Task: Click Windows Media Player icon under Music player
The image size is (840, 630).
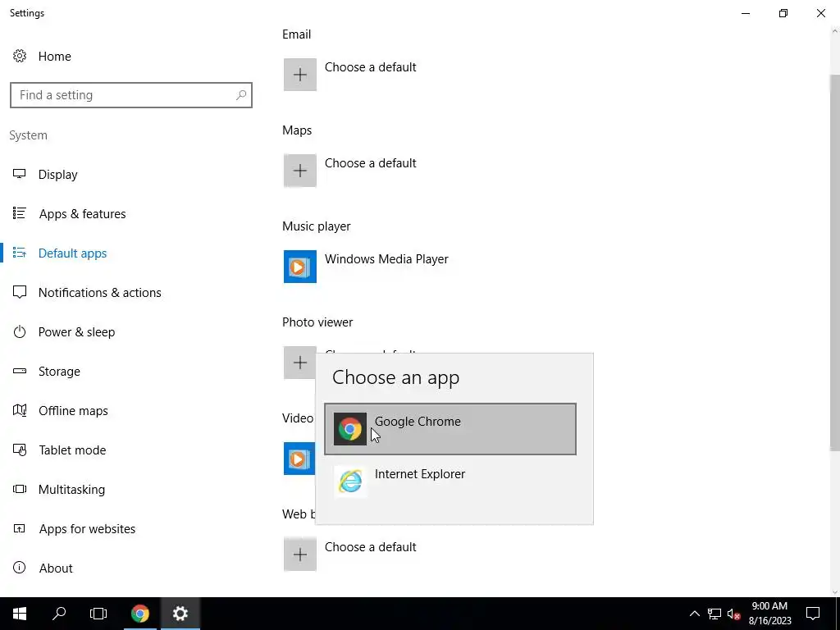Action: coord(300,267)
